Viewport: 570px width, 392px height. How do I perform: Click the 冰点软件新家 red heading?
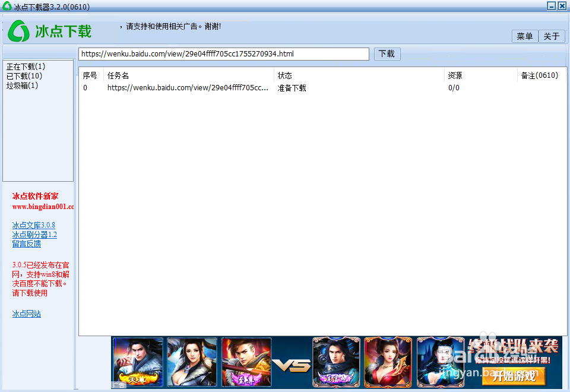click(35, 197)
